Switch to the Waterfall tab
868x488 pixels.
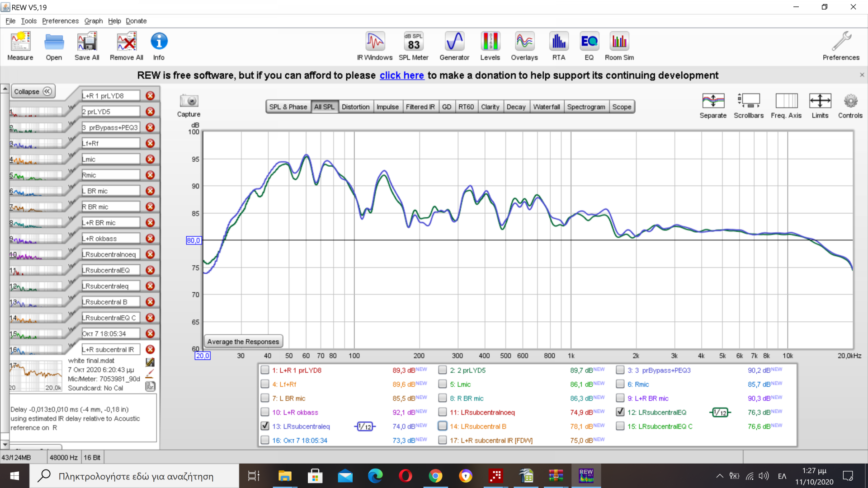546,107
